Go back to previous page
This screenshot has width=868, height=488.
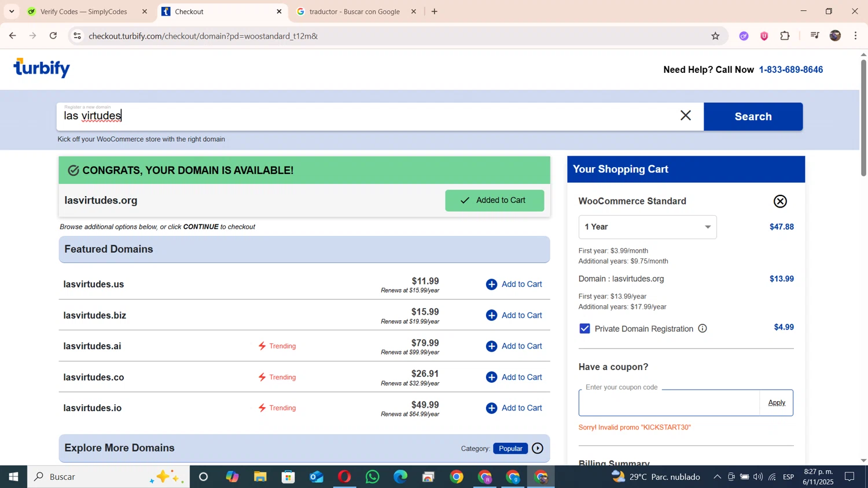pyautogui.click(x=12, y=36)
